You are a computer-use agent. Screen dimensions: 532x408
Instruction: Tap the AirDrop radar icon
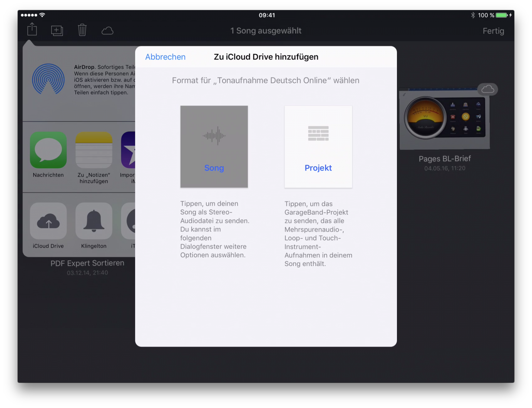pos(48,79)
